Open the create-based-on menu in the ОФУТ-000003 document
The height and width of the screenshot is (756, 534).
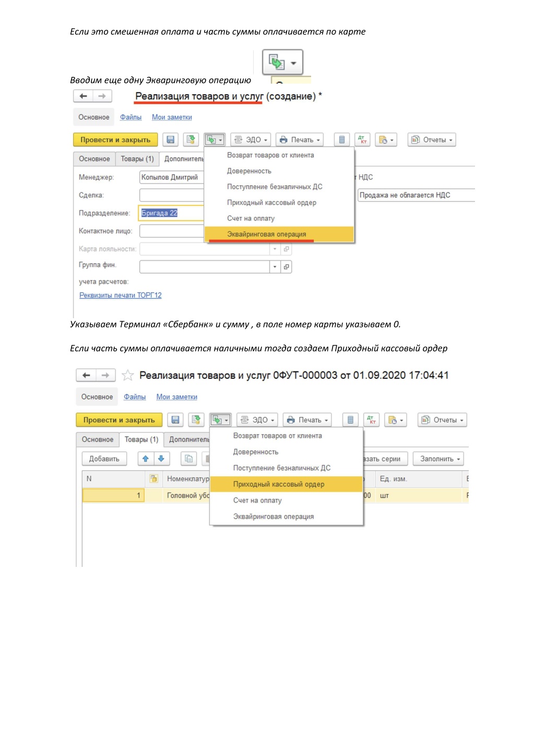(x=220, y=420)
